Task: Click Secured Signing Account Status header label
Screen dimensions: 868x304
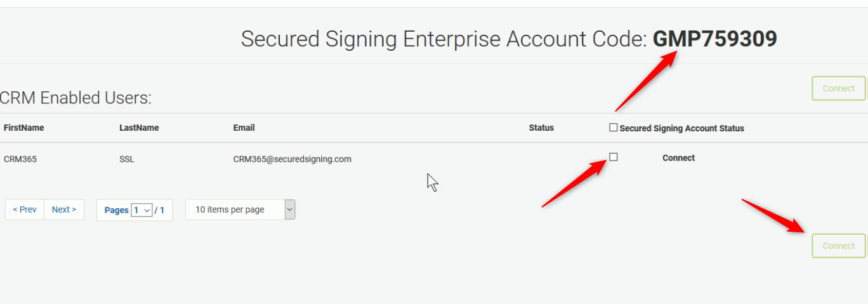Action: coord(681,128)
